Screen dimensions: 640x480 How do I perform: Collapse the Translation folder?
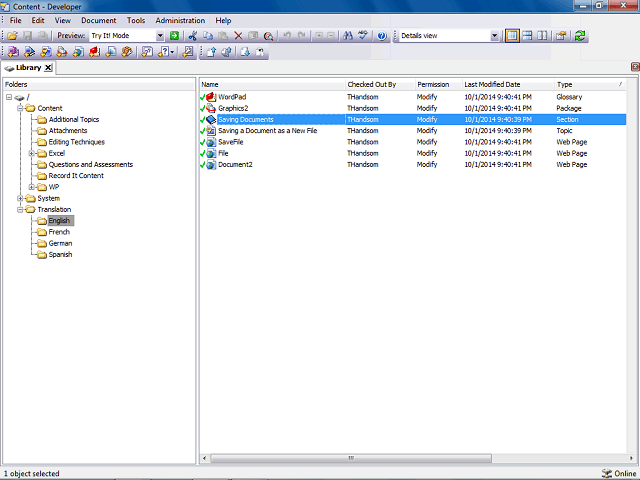(20, 209)
